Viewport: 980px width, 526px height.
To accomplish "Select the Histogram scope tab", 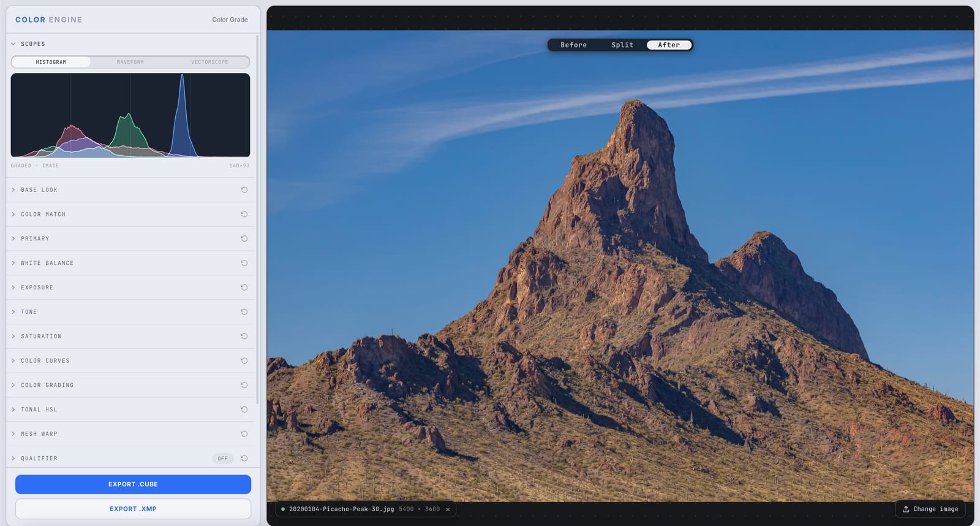I will tap(51, 62).
